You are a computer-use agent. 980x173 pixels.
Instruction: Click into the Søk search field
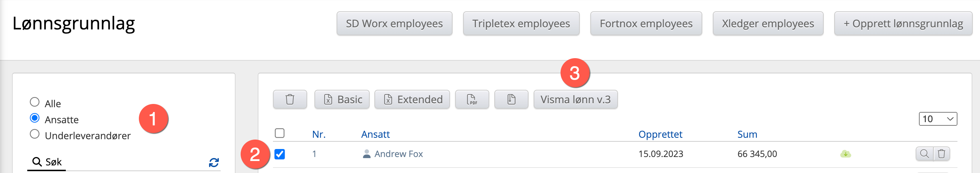point(125,162)
